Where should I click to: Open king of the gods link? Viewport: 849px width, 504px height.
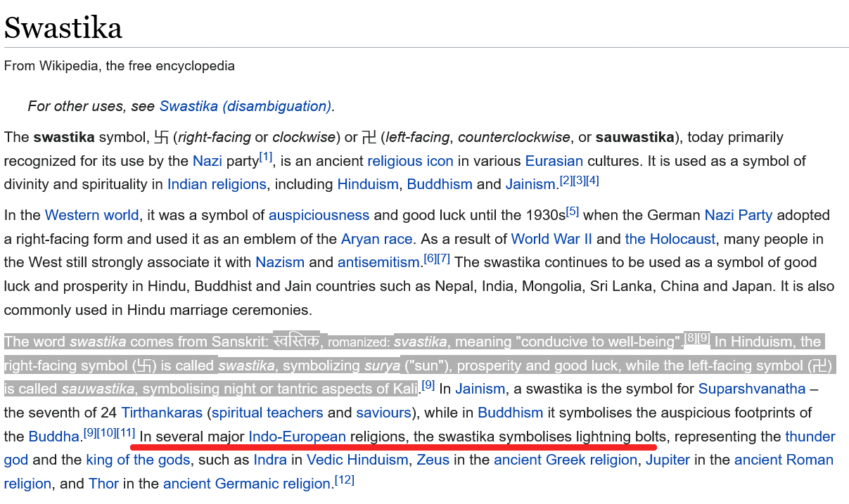pos(138,460)
